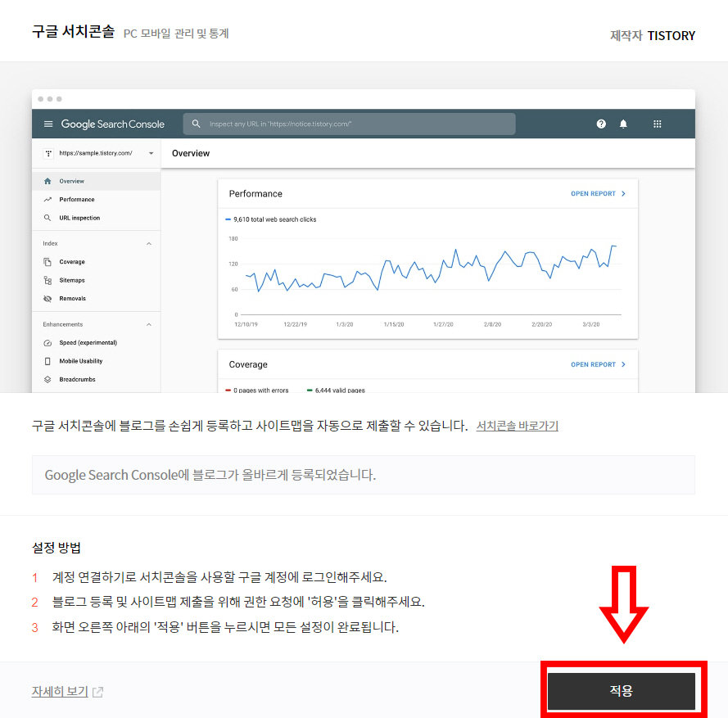Click the URL inspection magnifier icon
Image resolution: width=728 pixels, height=718 pixels.
click(x=47, y=218)
